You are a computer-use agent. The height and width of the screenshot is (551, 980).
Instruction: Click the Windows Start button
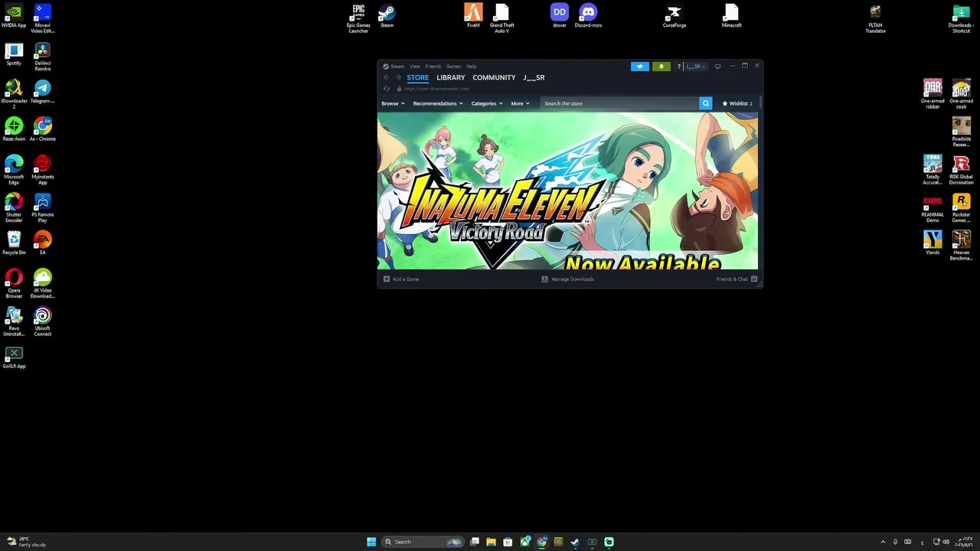pyautogui.click(x=371, y=542)
